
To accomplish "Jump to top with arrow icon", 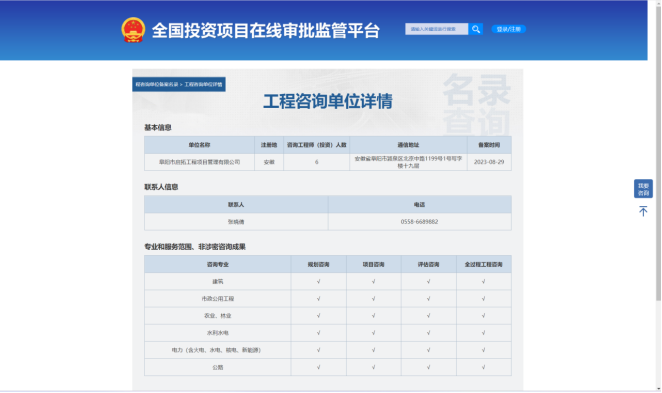I will tap(643, 211).
